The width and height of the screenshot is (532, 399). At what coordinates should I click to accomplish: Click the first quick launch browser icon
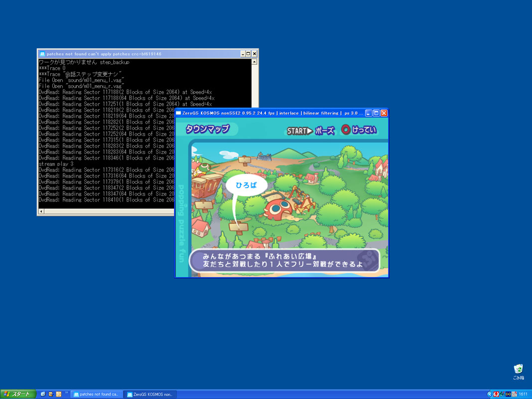43,394
